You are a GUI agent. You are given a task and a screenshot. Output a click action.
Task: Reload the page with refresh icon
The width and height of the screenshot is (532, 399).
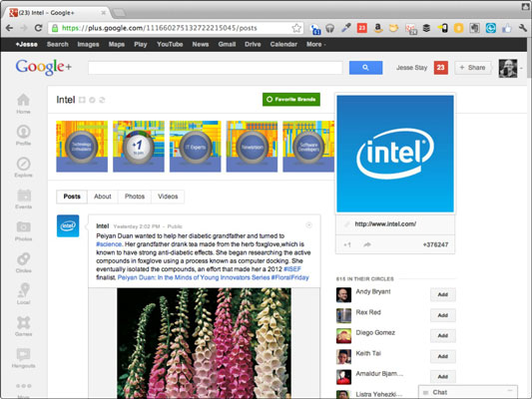(38, 28)
